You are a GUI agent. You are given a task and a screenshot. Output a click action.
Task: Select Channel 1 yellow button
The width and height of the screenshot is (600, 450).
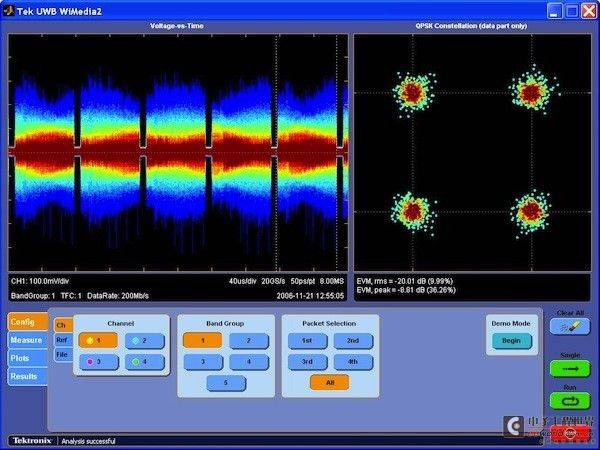98,340
